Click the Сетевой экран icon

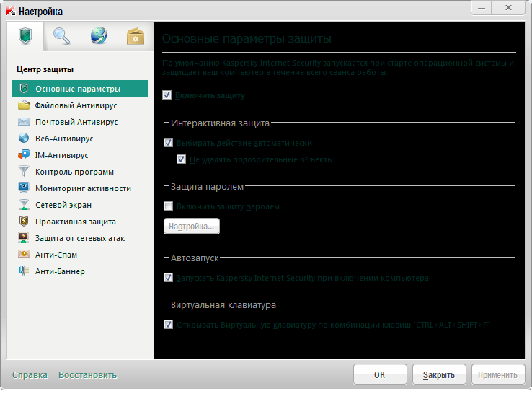click(23, 204)
